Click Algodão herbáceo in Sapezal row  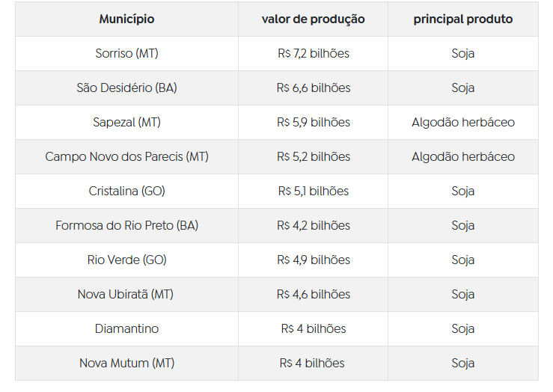(x=462, y=123)
